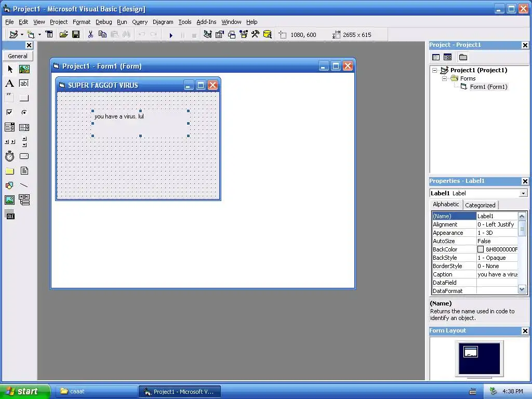The image size is (532, 399).
Task: Click the Properties list scroll-down arrow
Action: 522,290
